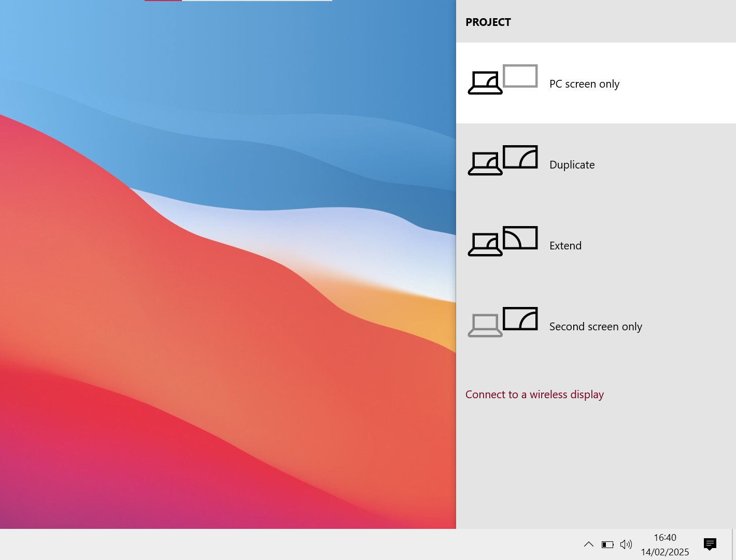Click the laptop icon beside PC screen only

485,83
